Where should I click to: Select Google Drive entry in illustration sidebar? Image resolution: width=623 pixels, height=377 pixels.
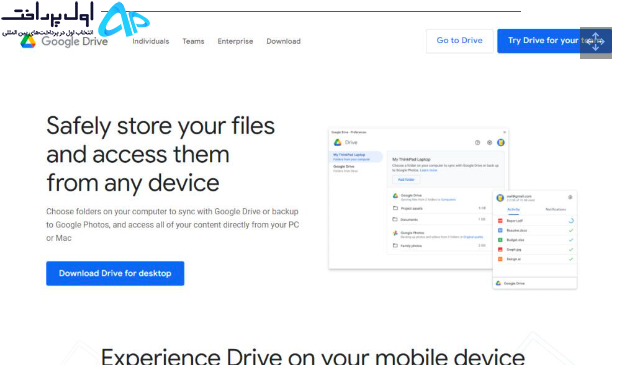point(346,168)
